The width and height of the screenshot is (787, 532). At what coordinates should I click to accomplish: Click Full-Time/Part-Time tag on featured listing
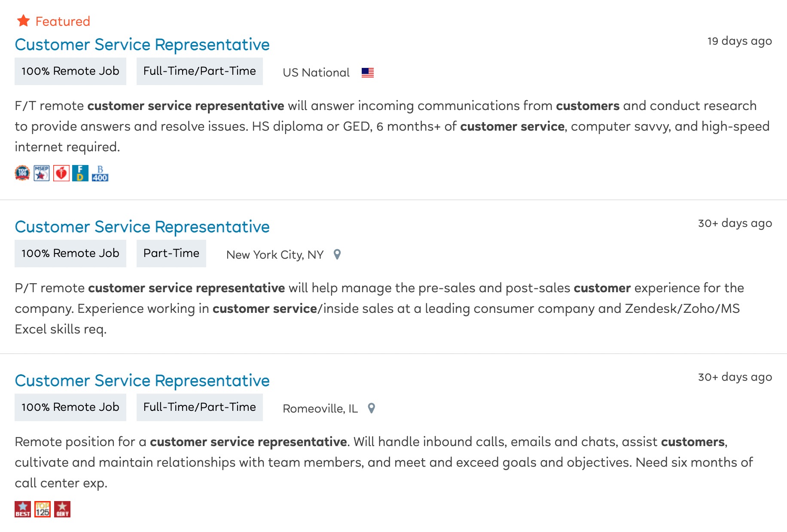coord(200,71)
